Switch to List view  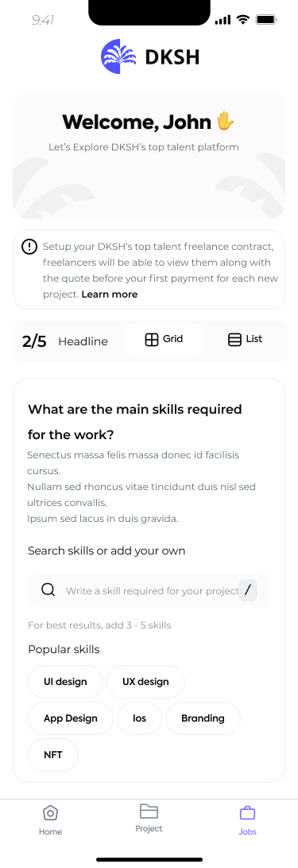[246, 340]
